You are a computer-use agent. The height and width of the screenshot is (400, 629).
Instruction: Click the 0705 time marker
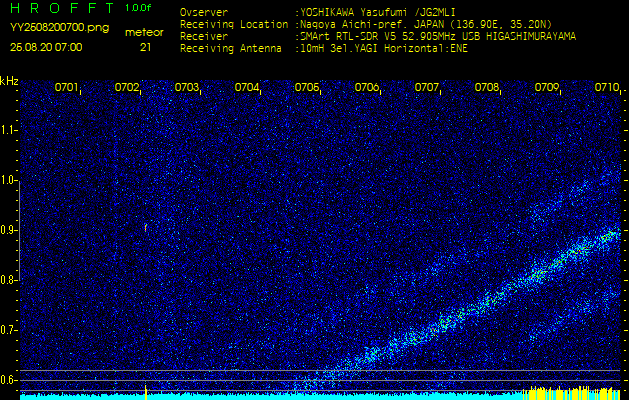pos(306,87)
